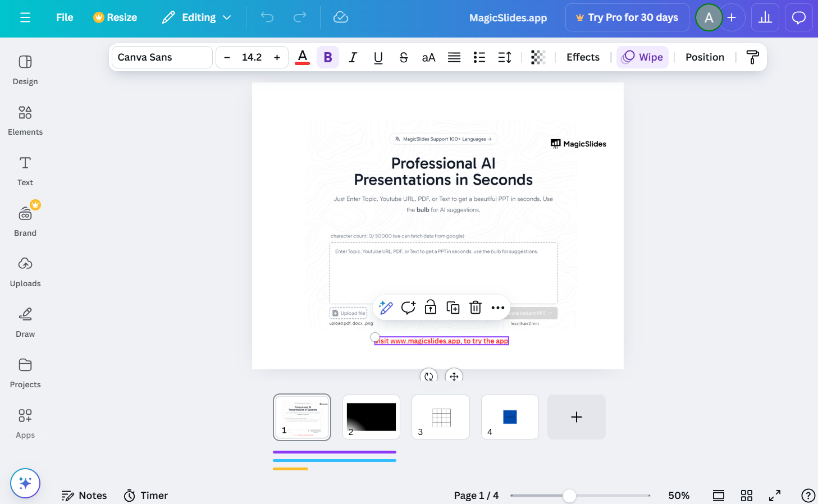Open line spacing options
Screen dimensions: 818x504
tap(505, 57)
